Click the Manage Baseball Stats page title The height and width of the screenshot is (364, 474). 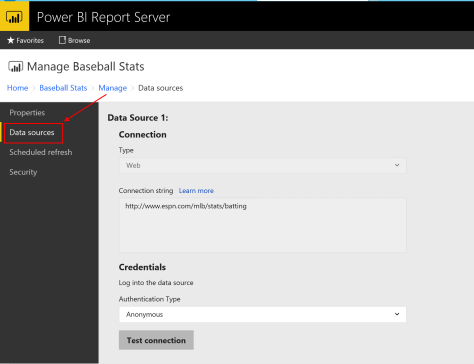click(x=86, y=67)
